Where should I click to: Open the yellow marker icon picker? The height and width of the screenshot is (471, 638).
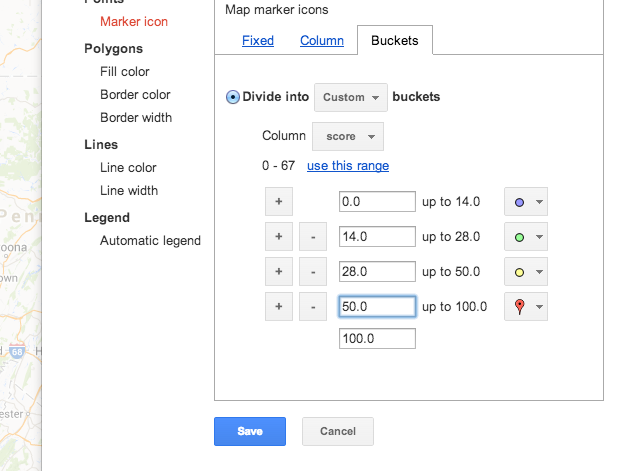[526, 272]
